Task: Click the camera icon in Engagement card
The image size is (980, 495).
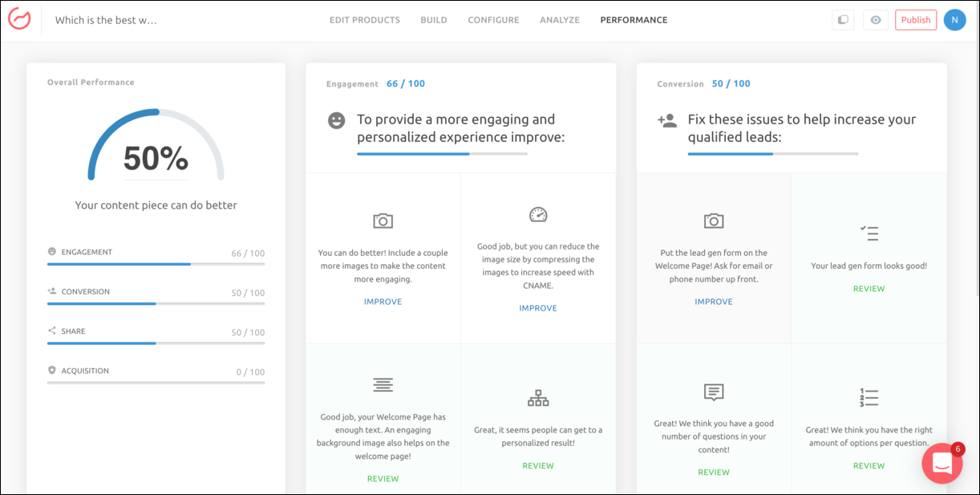Action: [x=383, y=221]
